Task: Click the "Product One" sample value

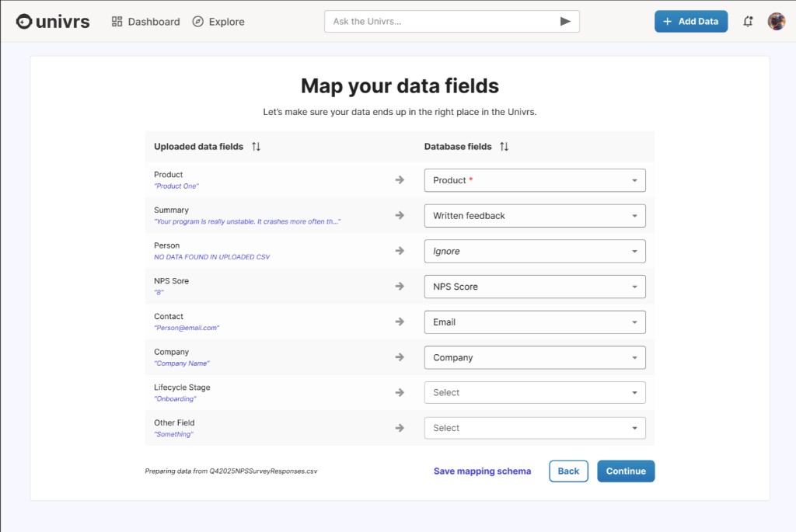Action: (176, 186)
